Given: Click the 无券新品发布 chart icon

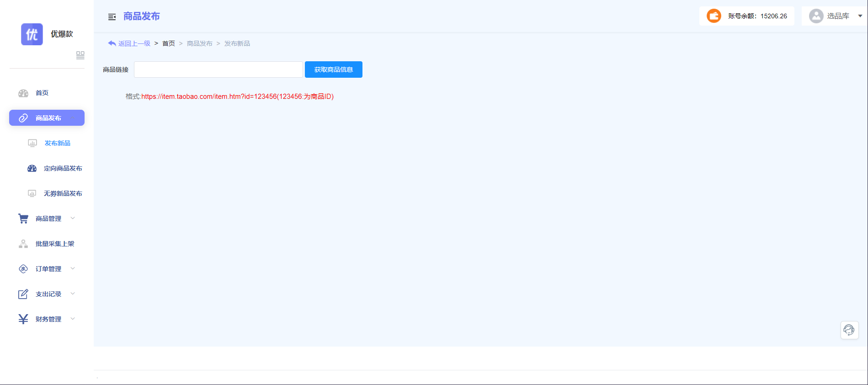Looking at the screenshot, I should [x=32, y=193].
